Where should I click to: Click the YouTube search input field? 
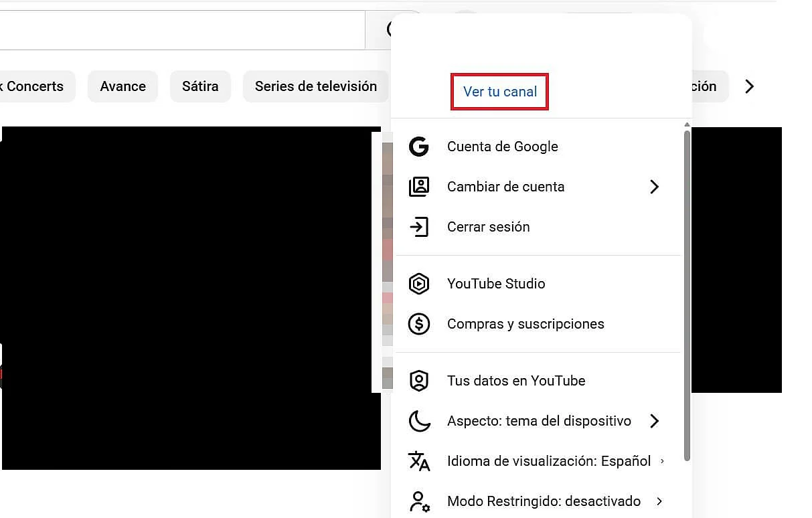(182, 29)
